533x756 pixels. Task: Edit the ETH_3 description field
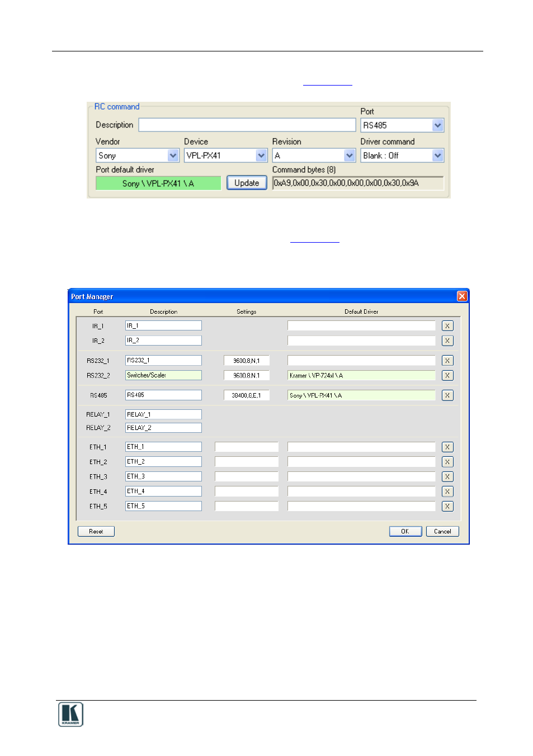(163, 476)
